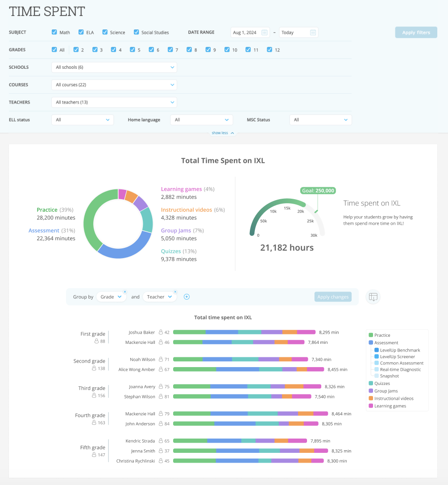Uncheck the Math subject checkbox
The height and width of the screenshot is (485, 448).
coord(54,32)
